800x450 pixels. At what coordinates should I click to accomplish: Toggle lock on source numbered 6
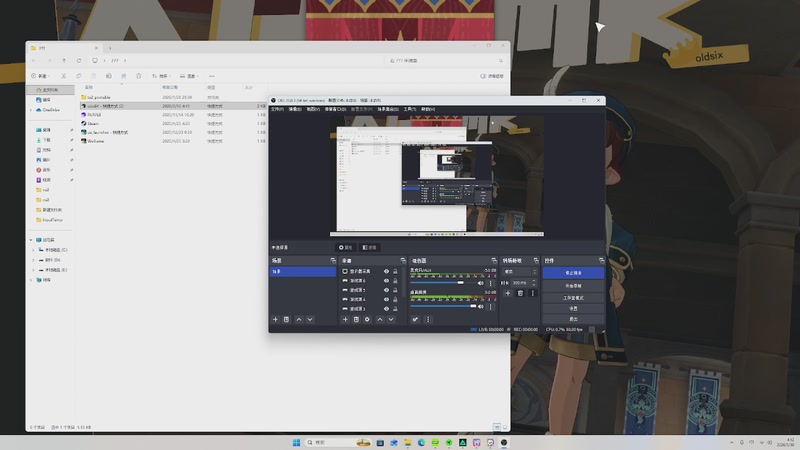[395, 281]
